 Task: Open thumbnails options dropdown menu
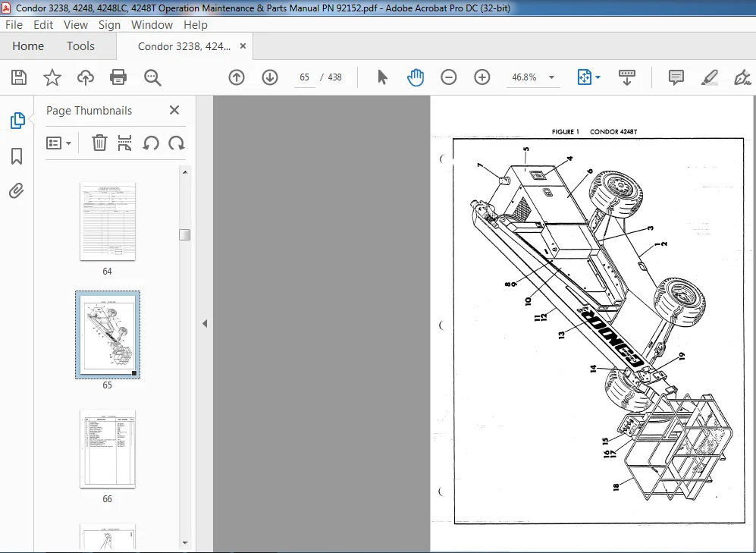coord(58,143)
